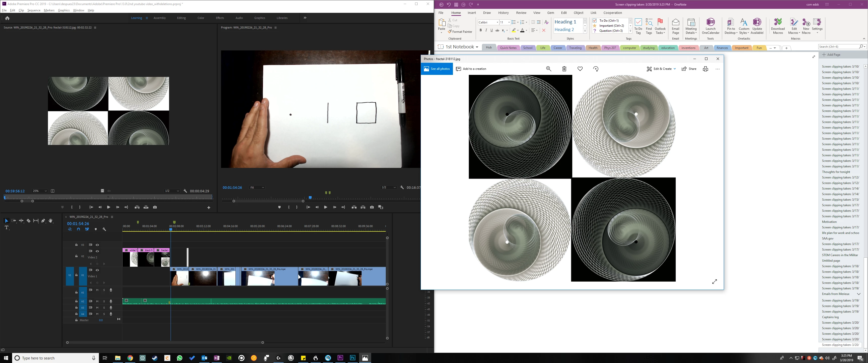Image resolution: width=868 pixels, height=363 pixels.
Task: Open the font size dropdown in OneNote
Action: coord(509,22)
